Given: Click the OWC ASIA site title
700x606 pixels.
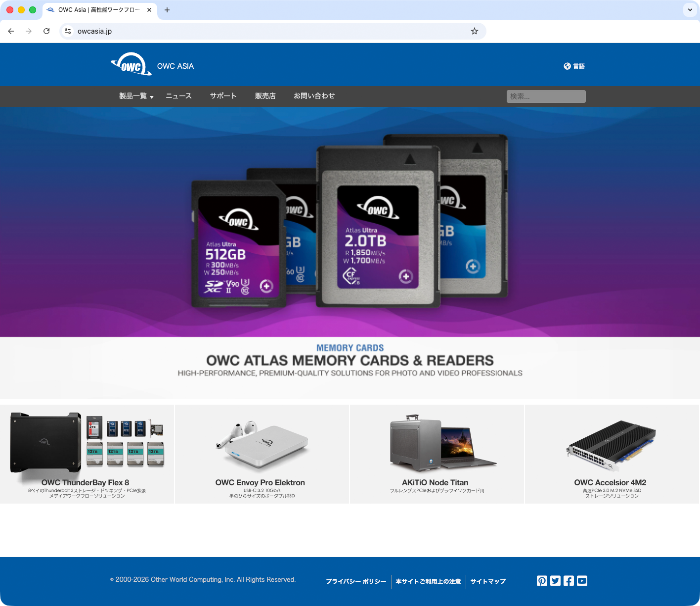Looking at the screenshot, I should coord(175,66).
